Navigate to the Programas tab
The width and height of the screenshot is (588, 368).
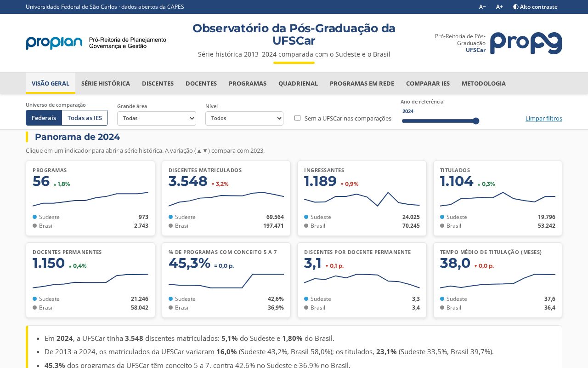(x=248, y=83)
